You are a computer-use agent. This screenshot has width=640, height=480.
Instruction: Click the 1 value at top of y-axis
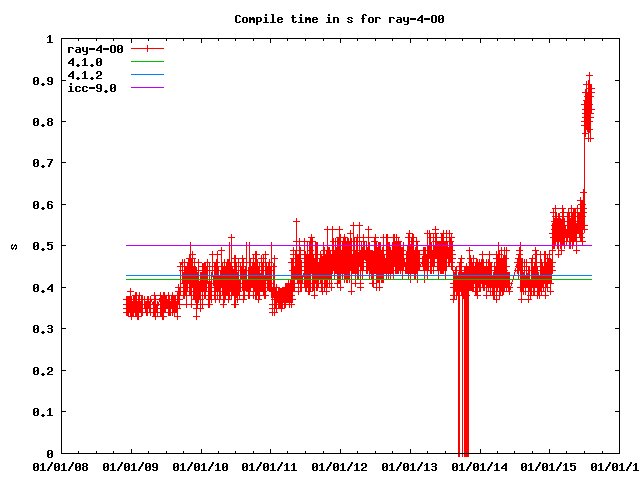coord(50,39)
